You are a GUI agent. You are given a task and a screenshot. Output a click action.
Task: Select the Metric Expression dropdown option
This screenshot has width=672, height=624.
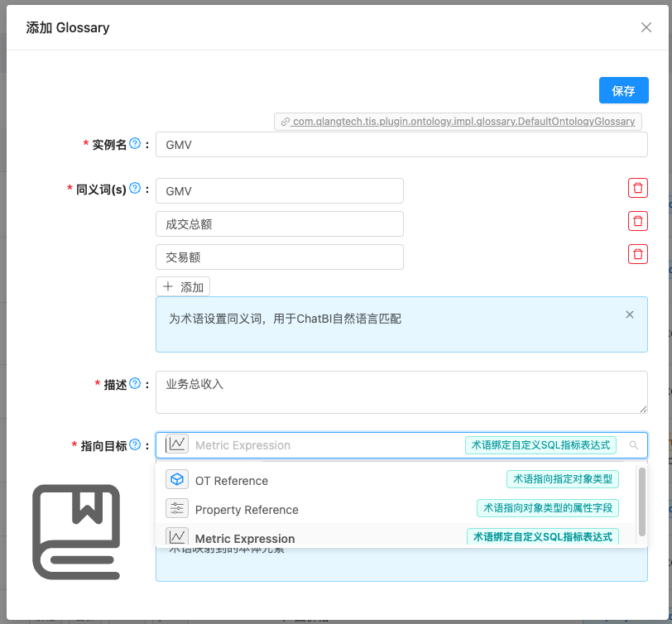[x=396, y=535]
